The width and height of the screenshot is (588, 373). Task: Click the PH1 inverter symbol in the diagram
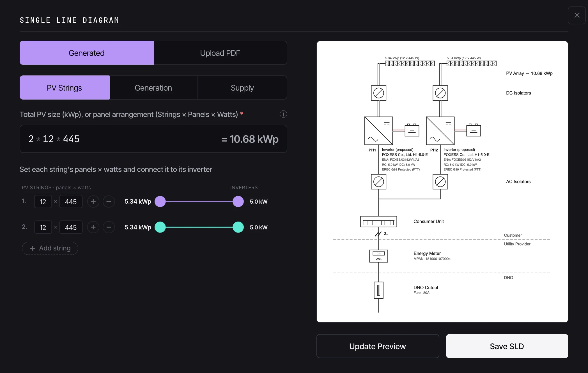(378, 131)
